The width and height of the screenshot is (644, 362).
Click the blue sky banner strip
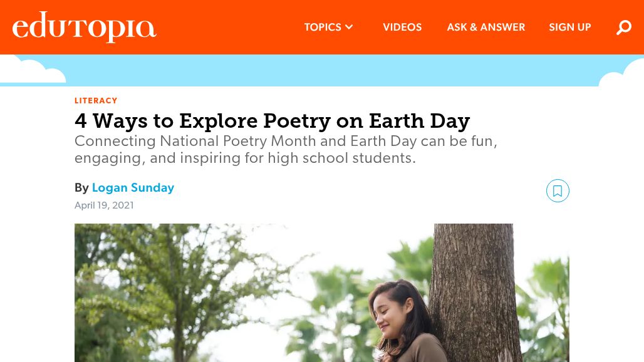[313, 70]
